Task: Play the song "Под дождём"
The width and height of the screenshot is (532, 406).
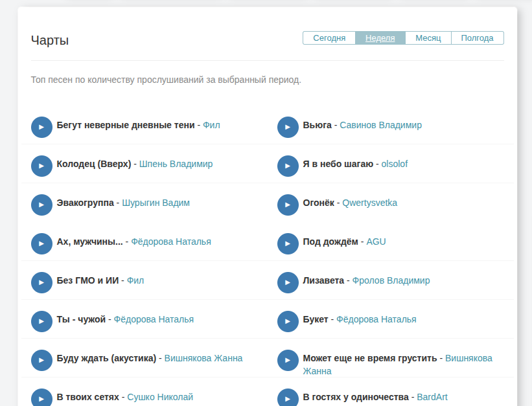Action: [288, 243]
